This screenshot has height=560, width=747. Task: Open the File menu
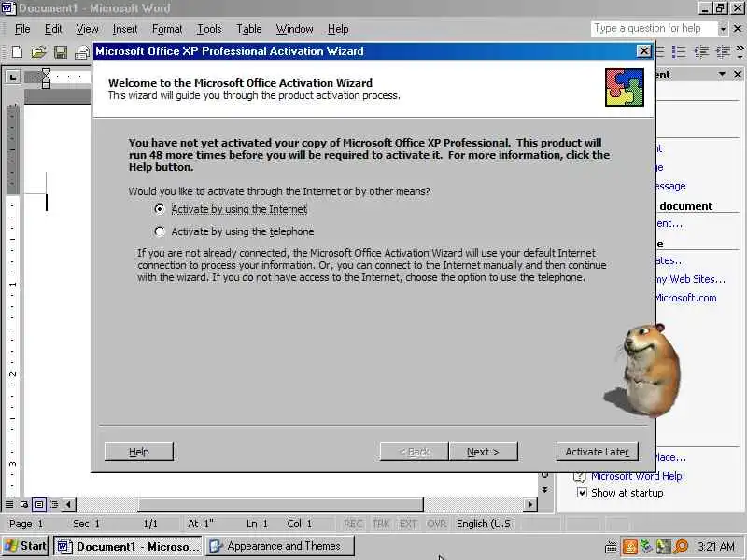(22, 29)
